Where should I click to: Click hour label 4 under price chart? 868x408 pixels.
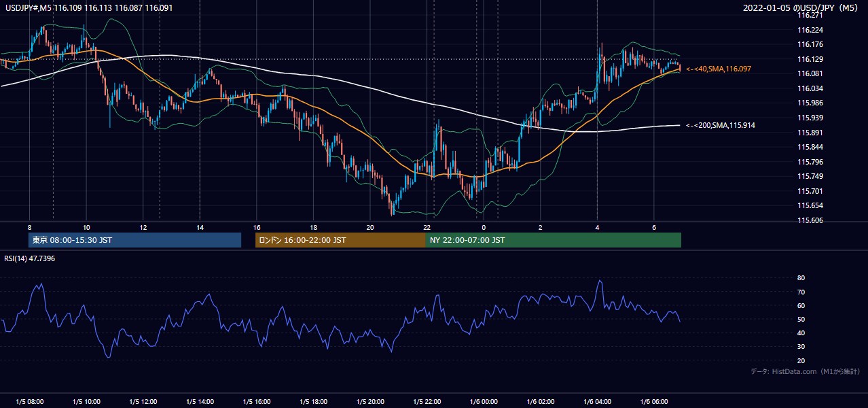[597, 227]
